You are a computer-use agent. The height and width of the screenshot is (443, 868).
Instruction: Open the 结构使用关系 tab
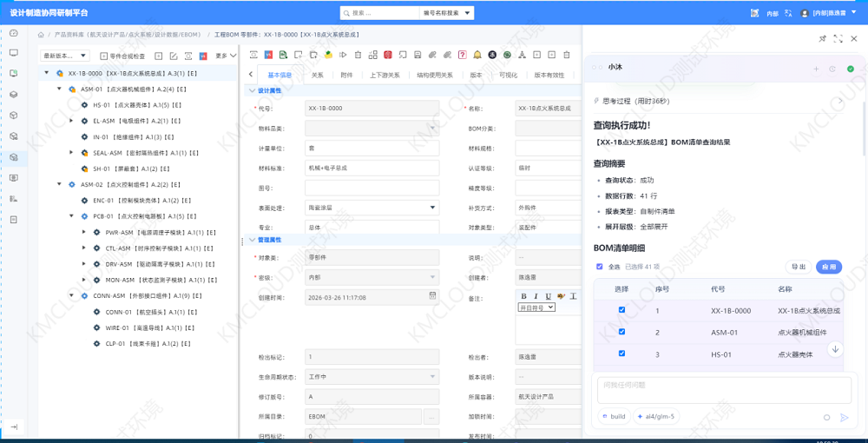click(x=435, y=76)
